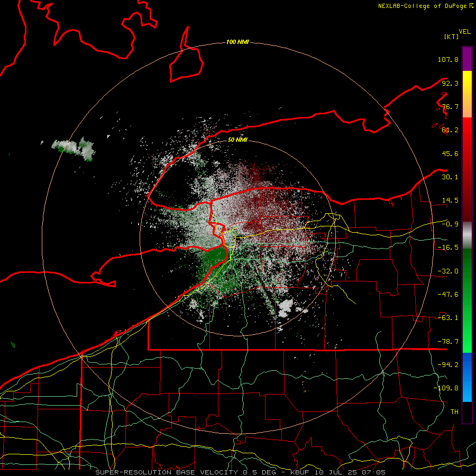Screen dimensions: 476x476
Task: Click the -16.5 scale value
Action: (x=448, y=248)
